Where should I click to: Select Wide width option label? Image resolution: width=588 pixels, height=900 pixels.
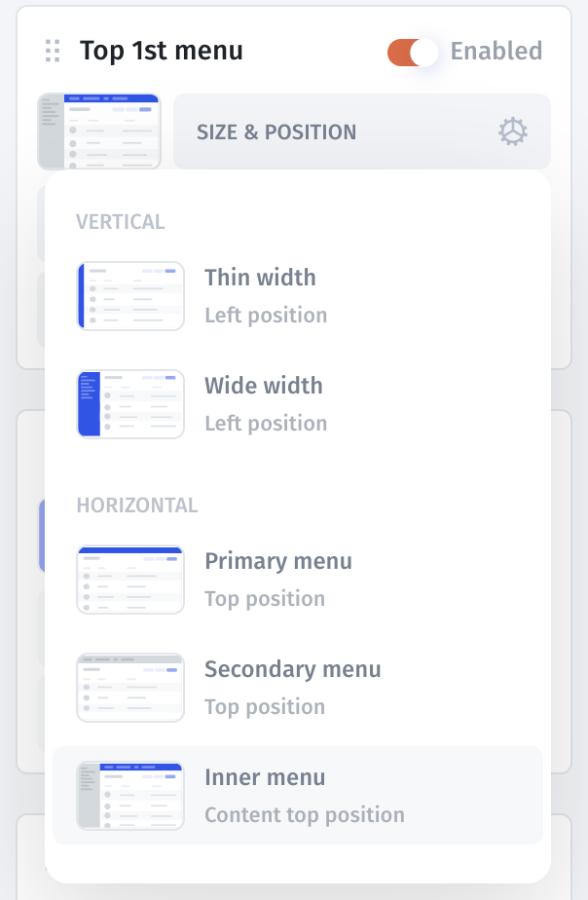tap(263, 386)
